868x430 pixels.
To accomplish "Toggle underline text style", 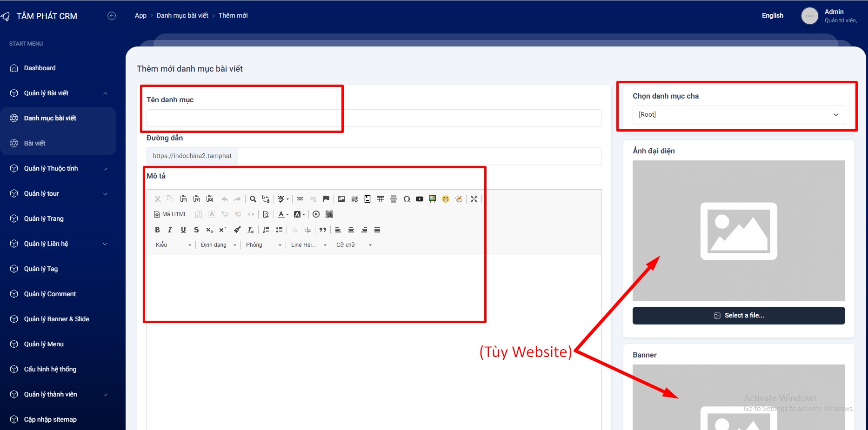I will coord(183,230).
